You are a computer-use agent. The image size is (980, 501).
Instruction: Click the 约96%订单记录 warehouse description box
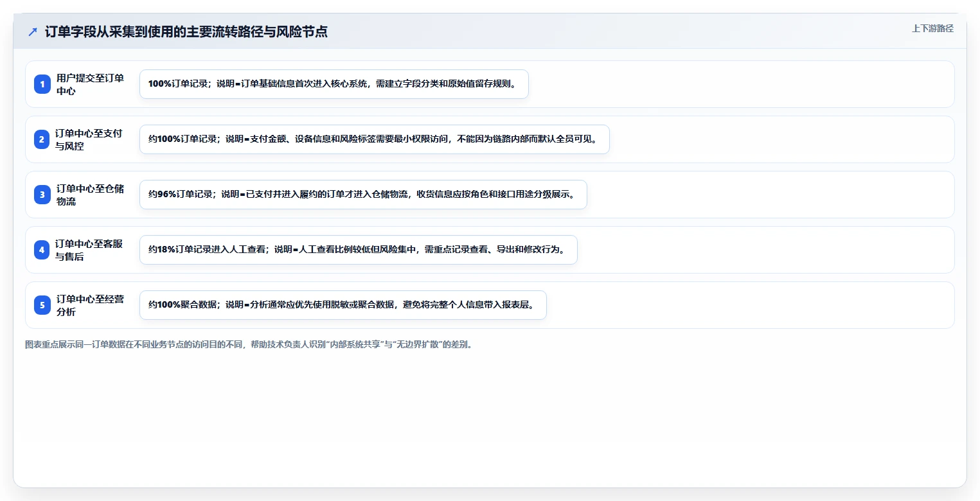[x=363, y=195]
